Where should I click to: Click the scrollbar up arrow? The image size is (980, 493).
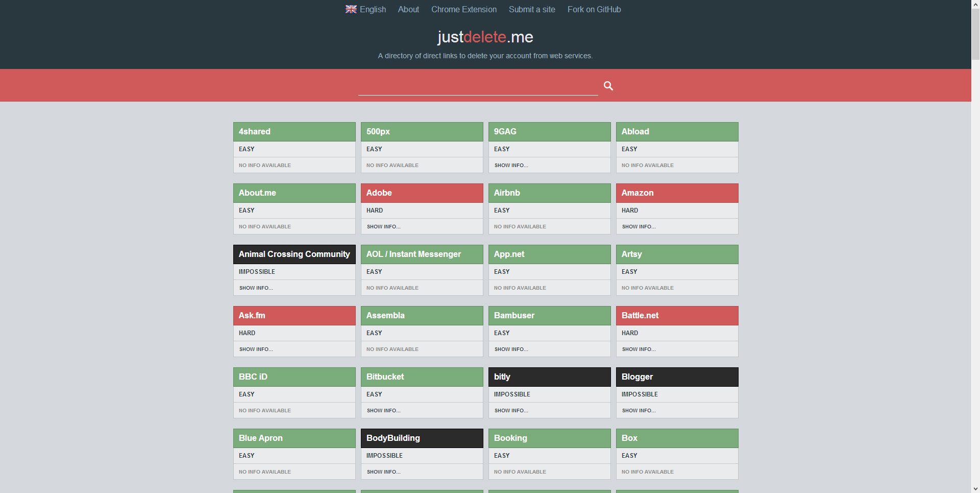(975, 4)
